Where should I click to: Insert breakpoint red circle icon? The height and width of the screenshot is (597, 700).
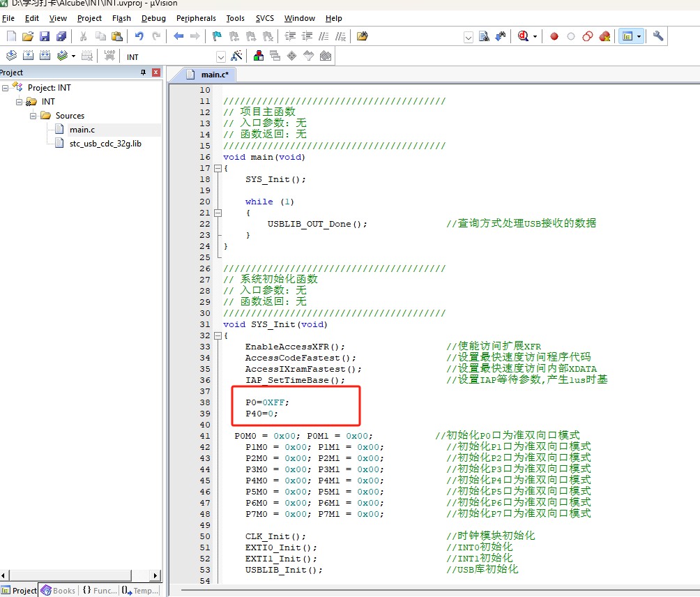(554, 36)
